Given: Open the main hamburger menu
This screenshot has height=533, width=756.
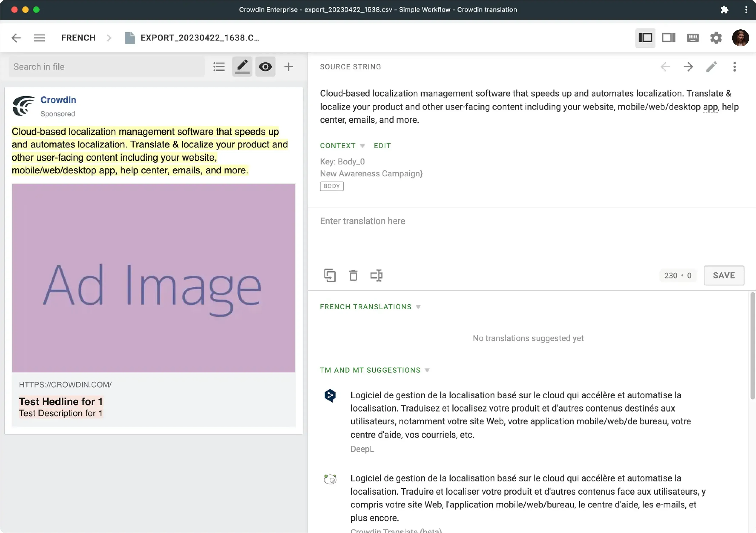Looking at the screenshot, I should pyautogui.click(x=39, y=37).
